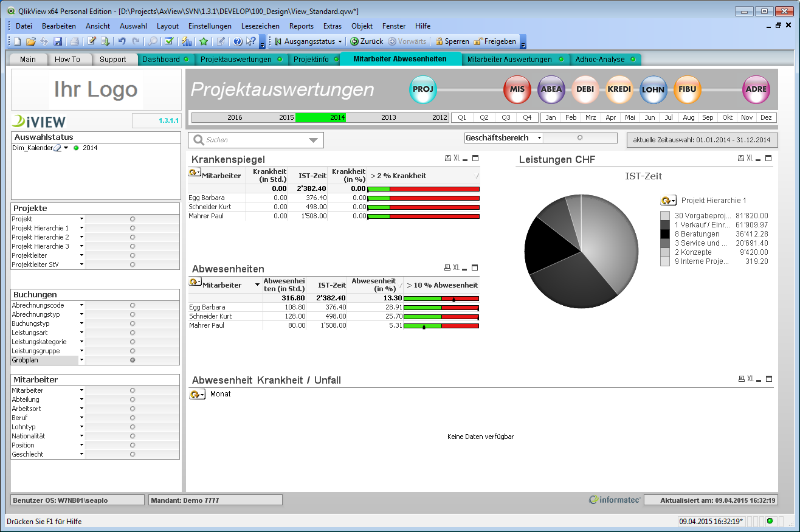The width and height of the screenshot is (800, 532).
Task: Toggle the Grobplan filter indicator
Action: point(133,360)
